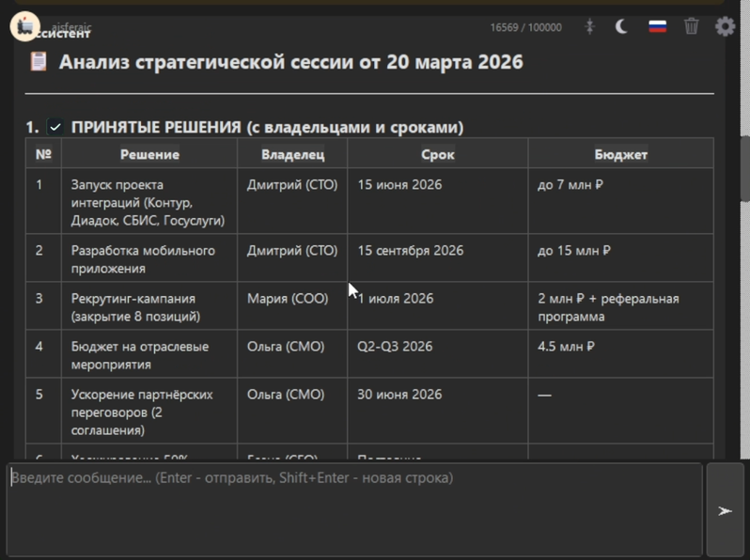This screenshot has width=750, height=560.
Task: Click the Владелец column header
Action: (292, 154)
